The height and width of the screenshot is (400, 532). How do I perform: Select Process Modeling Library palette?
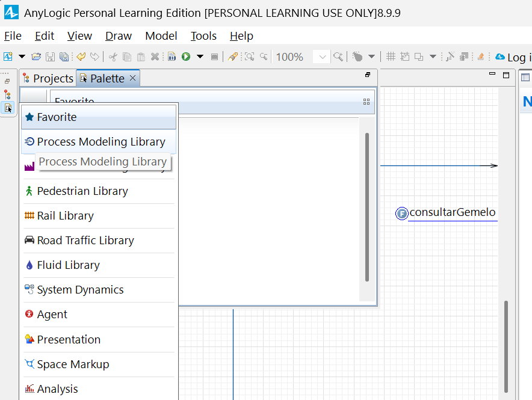(99, 142)
